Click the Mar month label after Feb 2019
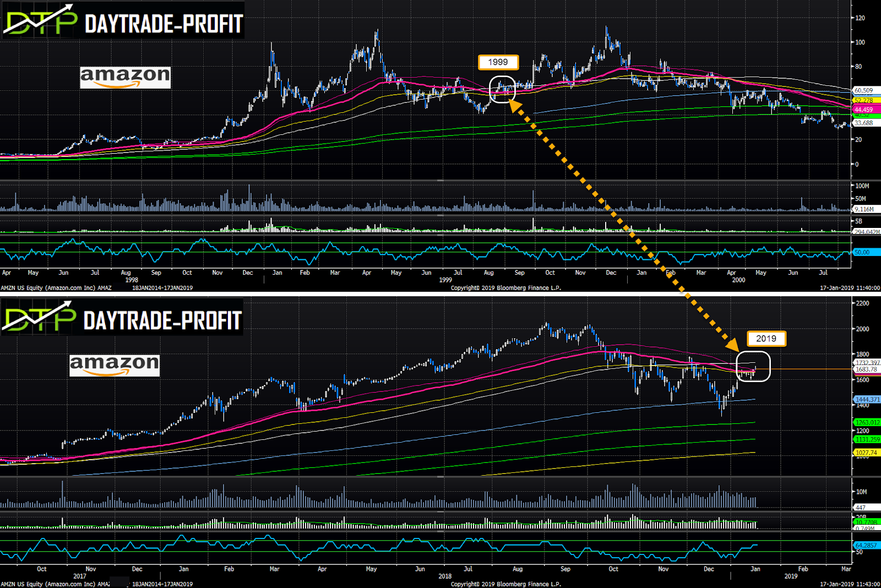881x588 pixels. coord(846,569)
